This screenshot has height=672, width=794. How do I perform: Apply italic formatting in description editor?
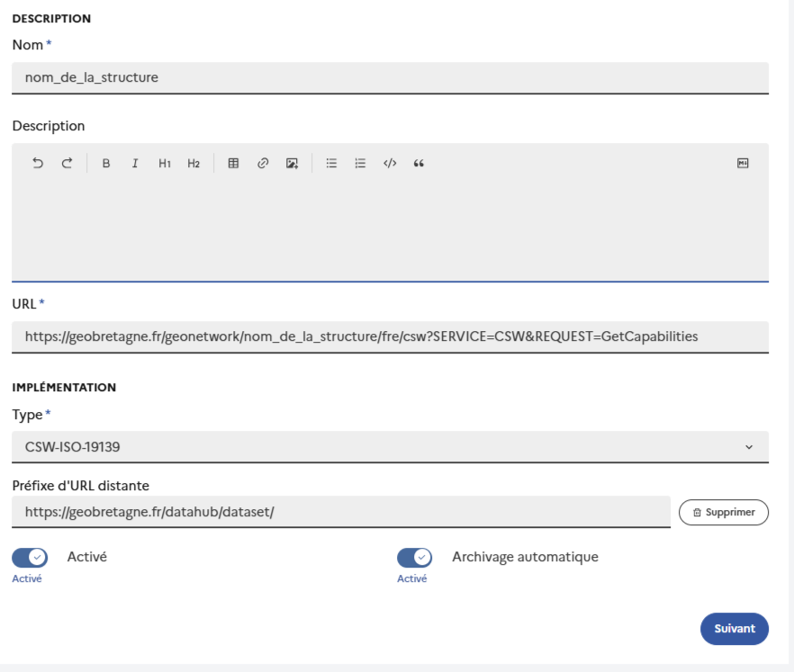pos(135,164)
